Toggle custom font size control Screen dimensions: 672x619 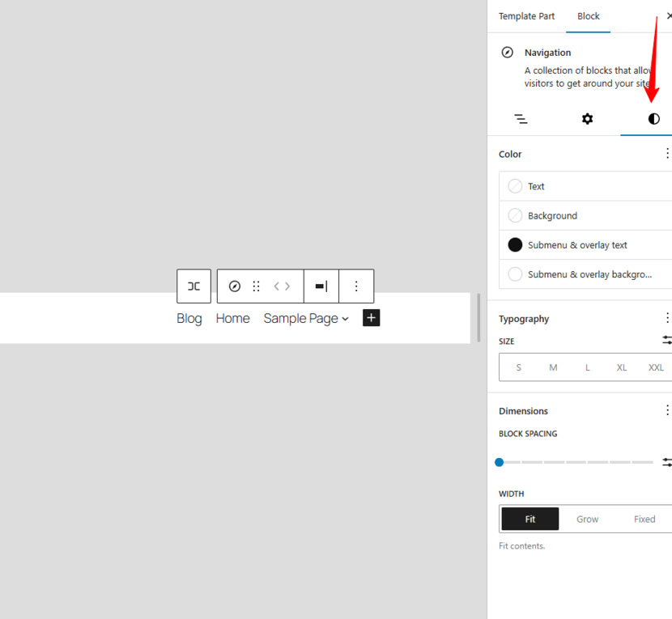point(667,341)
